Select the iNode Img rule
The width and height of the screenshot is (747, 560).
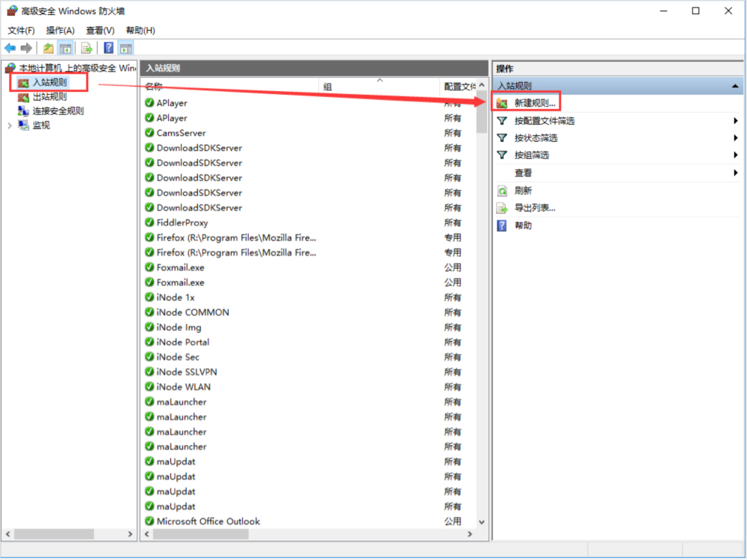(179, 327)
